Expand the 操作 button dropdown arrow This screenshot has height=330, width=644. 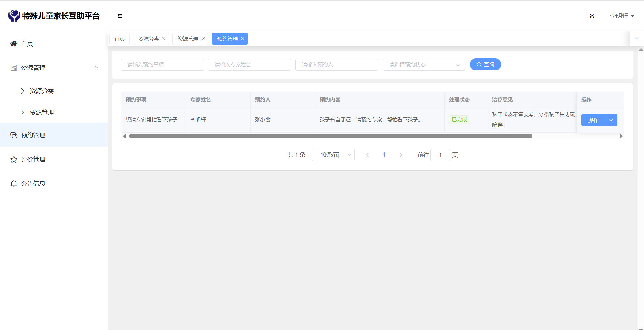coord(611,120)
